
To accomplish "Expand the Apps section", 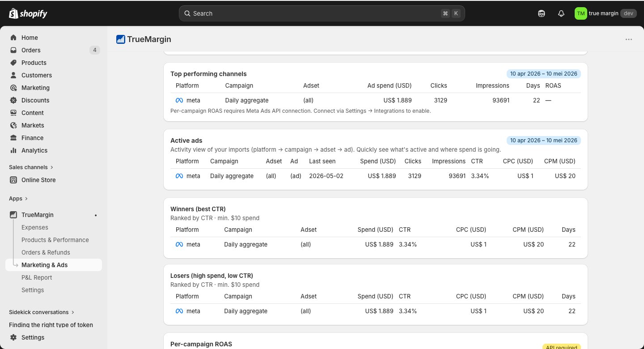I will [x=18, y=199].
